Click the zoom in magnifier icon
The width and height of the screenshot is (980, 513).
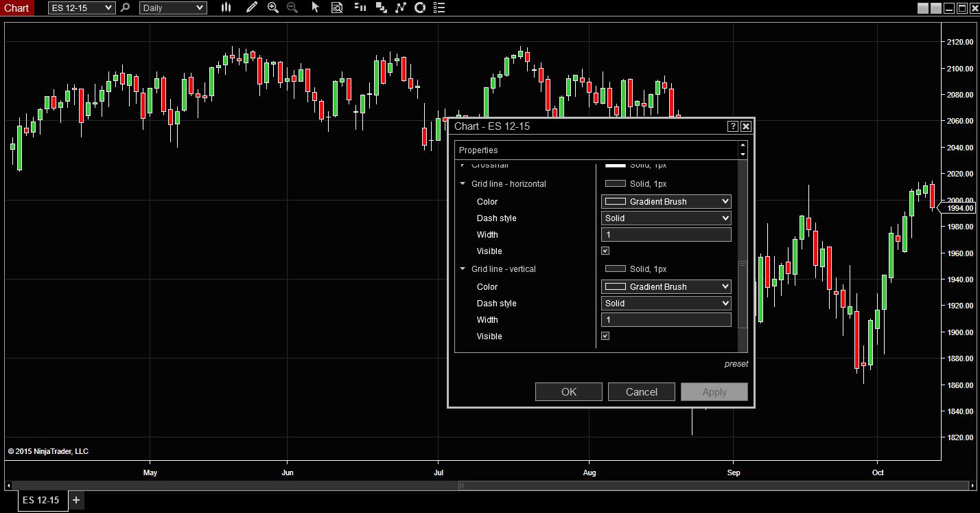(273, 8)
